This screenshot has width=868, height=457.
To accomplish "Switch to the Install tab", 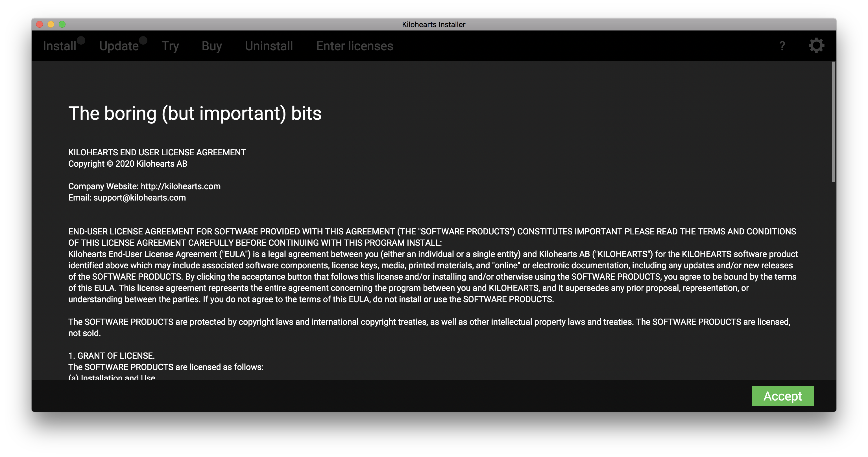I will pyautogui.click(x=59, y=46).
